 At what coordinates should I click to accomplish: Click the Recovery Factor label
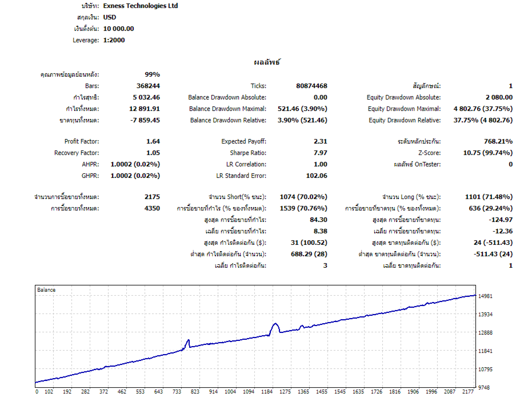click(77, 153)
